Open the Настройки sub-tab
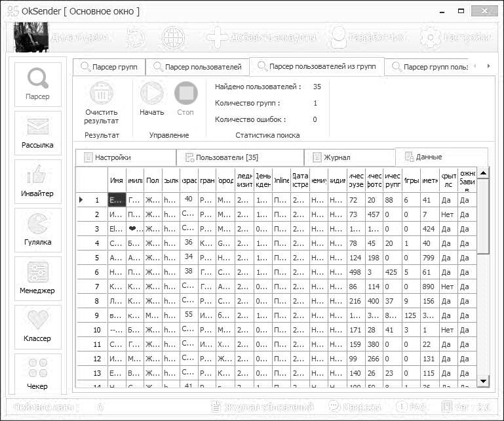 (x=125, y=157)
